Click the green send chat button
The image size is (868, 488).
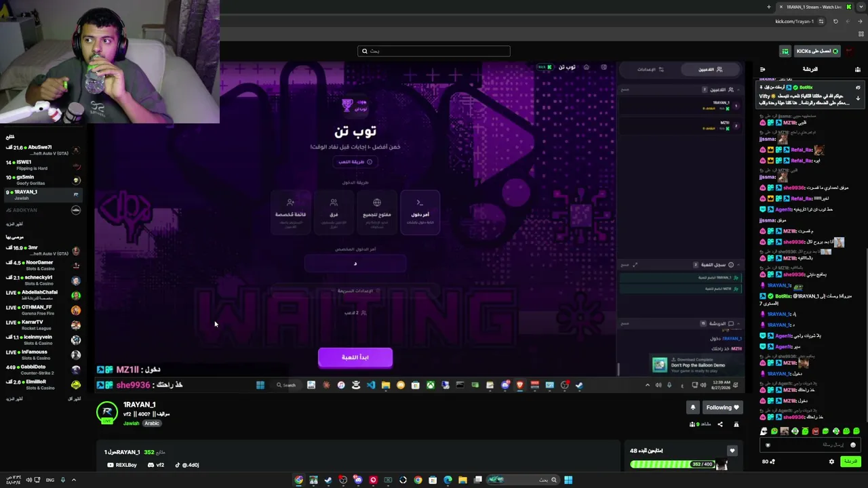click(850, 462)
